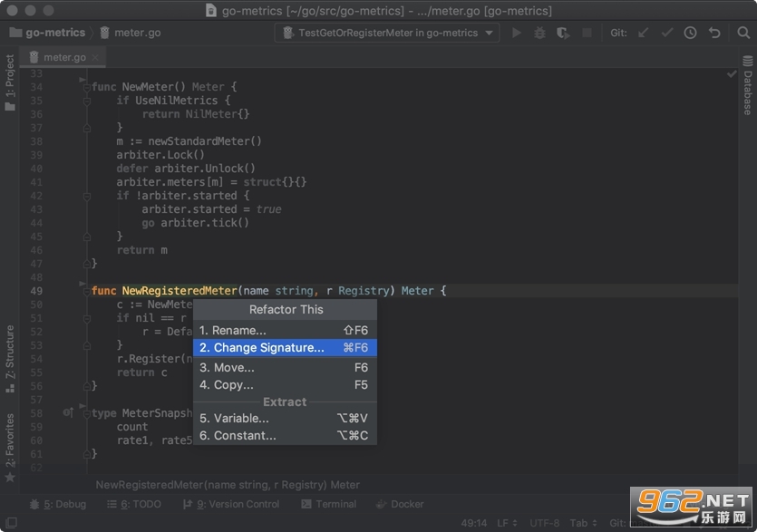Click line number 41 in the gutter
Screen dimensions: 757x532
[36, 182]
